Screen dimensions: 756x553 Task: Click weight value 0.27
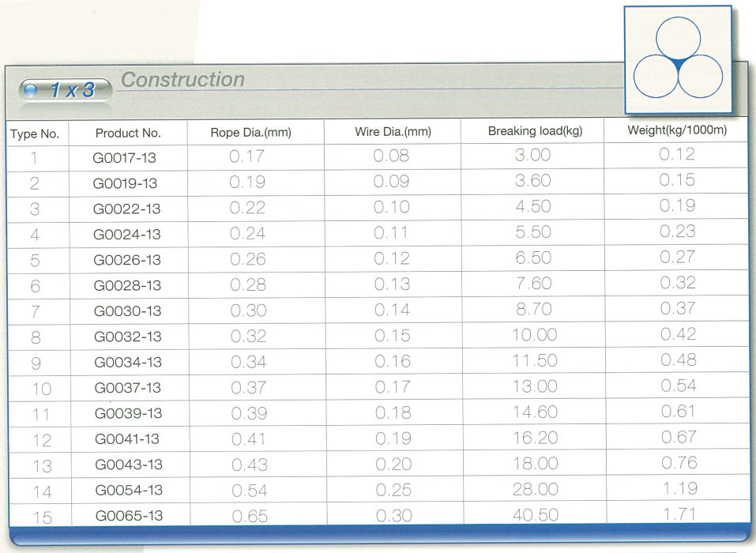pyautogui.click(x=678, y=257)
